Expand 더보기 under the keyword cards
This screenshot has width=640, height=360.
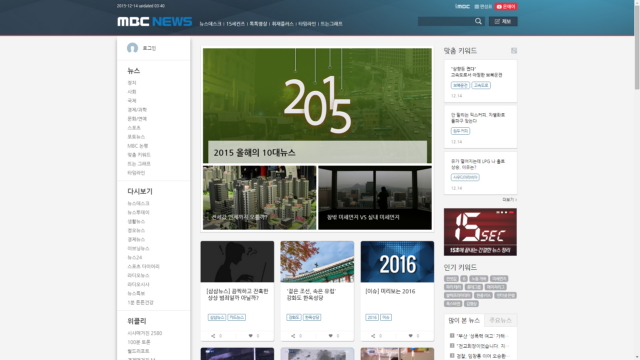(x=509, y=200)
